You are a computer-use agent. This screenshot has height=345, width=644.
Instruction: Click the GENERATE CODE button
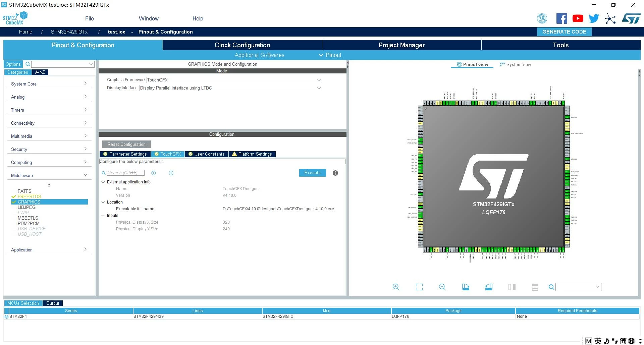tap(564, 32)
